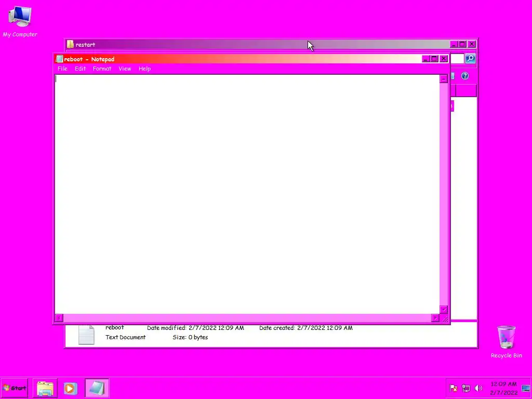The width and height of the screenshot is (532, 399).
Task: Open the Notepad File menu
Action: pyautogui.click(x=62, y=69)
